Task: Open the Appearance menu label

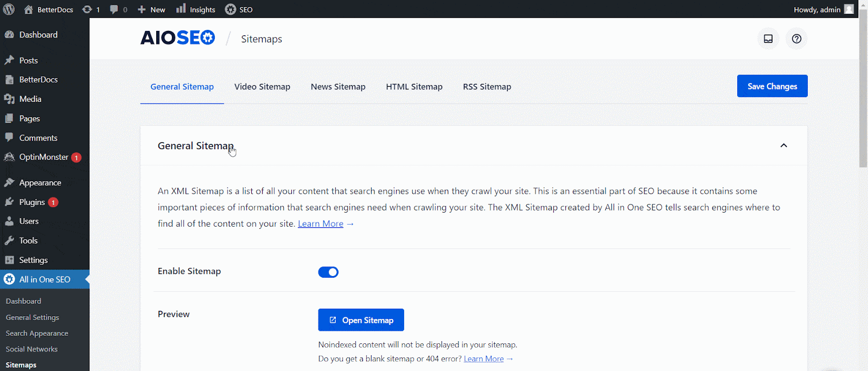Action: click(40, 183)
